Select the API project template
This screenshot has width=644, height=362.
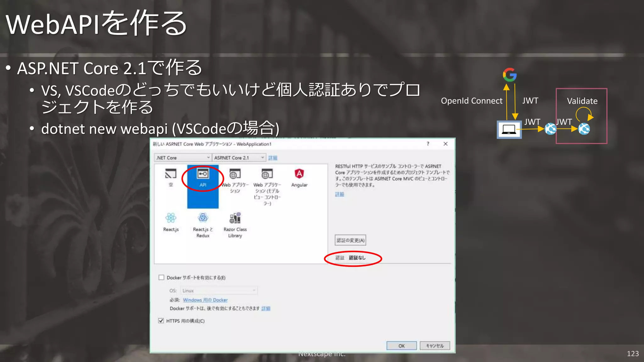(x=203, y=186)
